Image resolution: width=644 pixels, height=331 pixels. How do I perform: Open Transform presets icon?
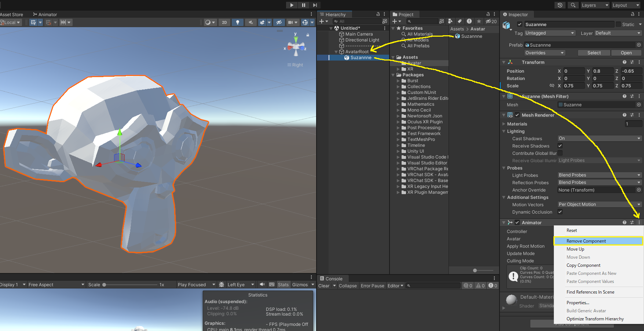coord(632,62)
